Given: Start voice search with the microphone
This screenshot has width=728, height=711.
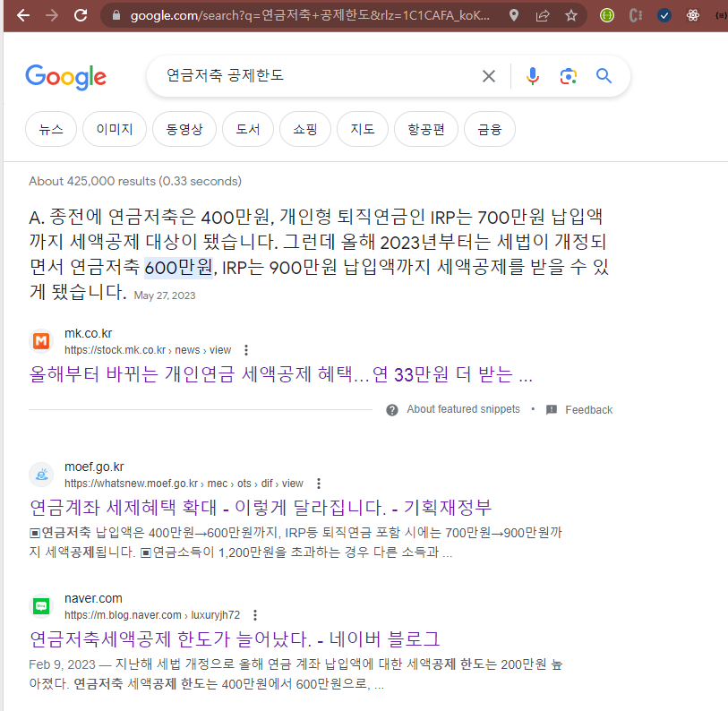Looking at the screenshot, I should 533,76.
